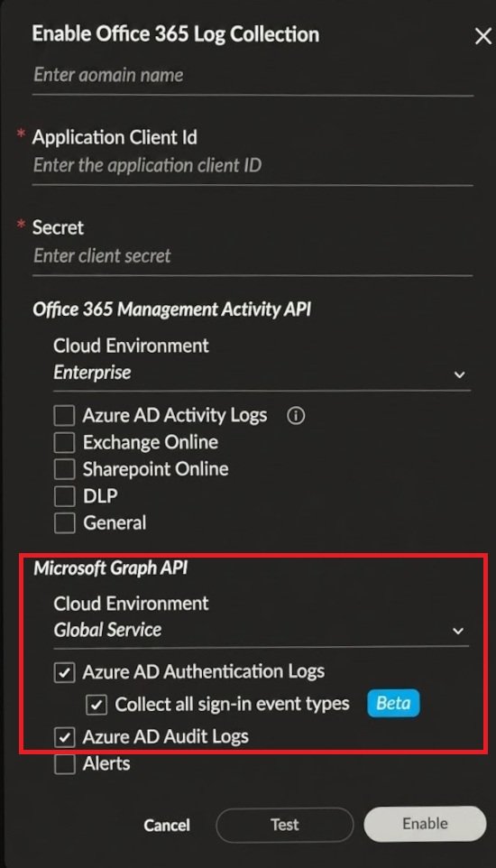This screenshot has height=868, width=496.
Task: Click into the Secret input field
Action: pos(253,256)
